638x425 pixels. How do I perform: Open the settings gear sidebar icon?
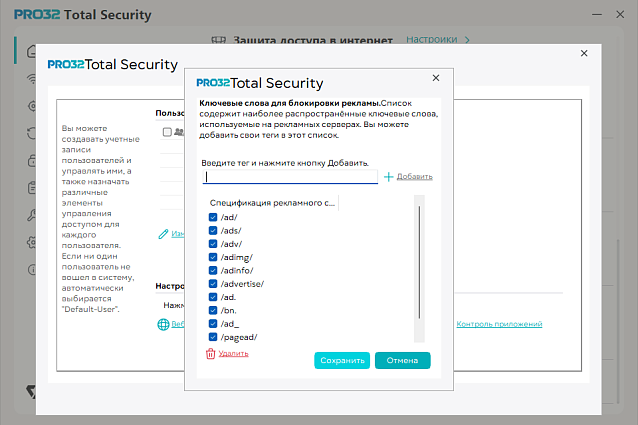[x=32, y=242]
